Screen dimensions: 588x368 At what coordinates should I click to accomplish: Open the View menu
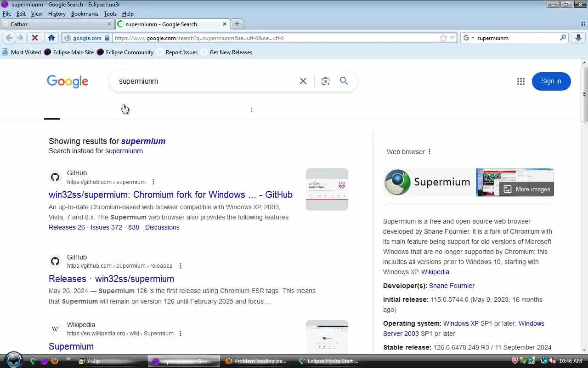tap(37, 14)
